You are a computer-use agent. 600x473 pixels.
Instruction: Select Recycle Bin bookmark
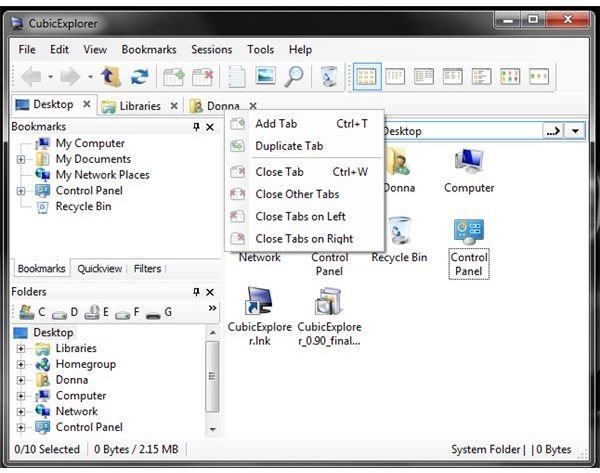click(x=73, y=207)
